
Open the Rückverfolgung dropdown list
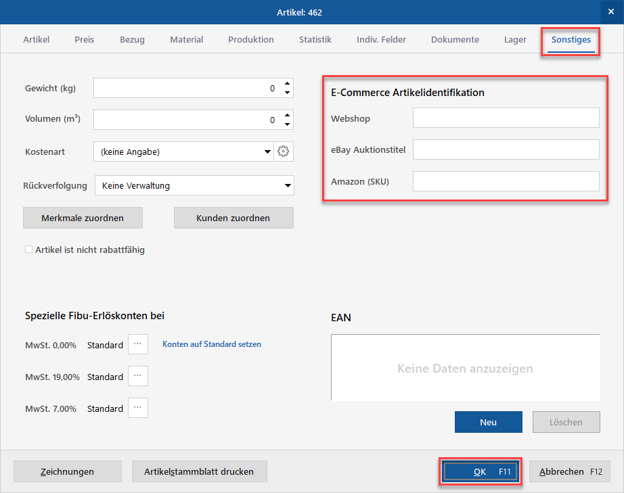click(x=288, y=186)
